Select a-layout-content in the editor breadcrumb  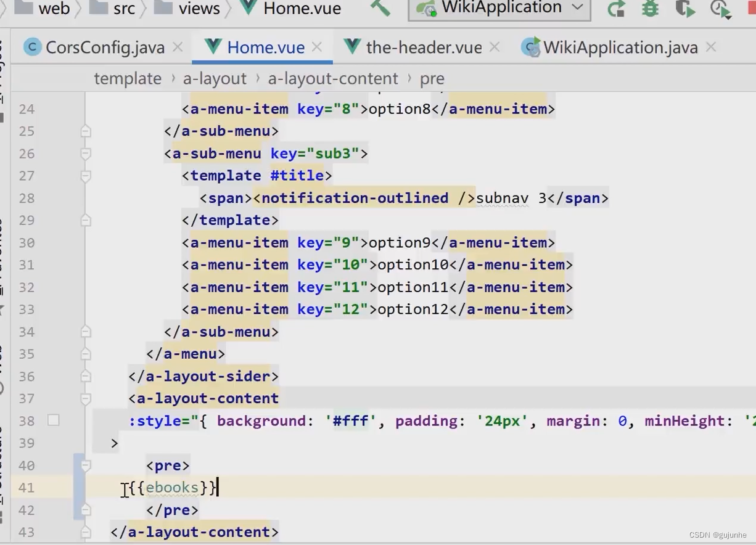pos(333,79)
